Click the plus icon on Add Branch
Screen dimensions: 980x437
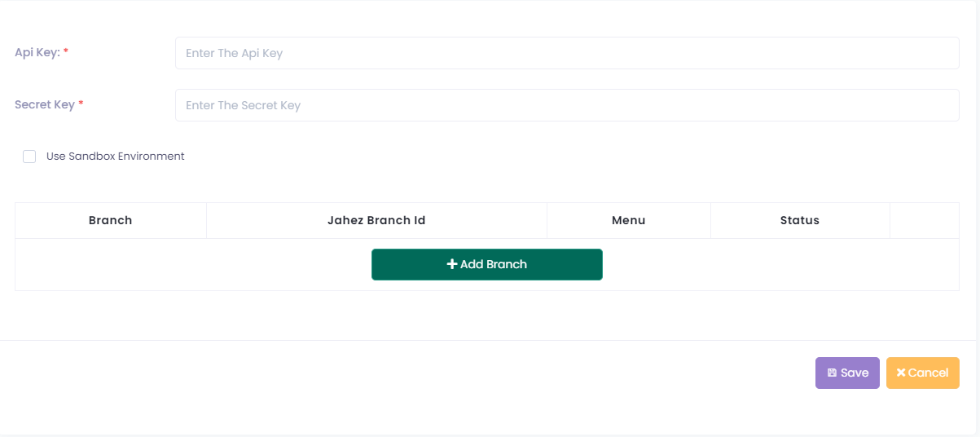(452, 264)
